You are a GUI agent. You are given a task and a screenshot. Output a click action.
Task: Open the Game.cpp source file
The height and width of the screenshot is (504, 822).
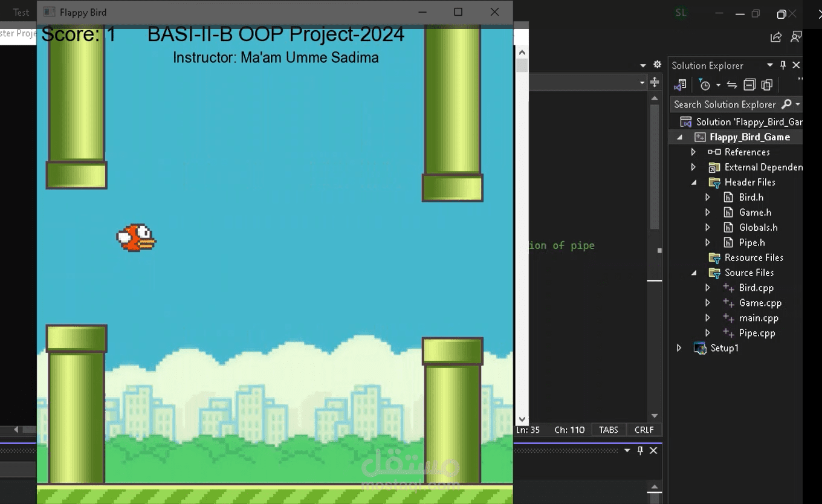coord(760,303)
